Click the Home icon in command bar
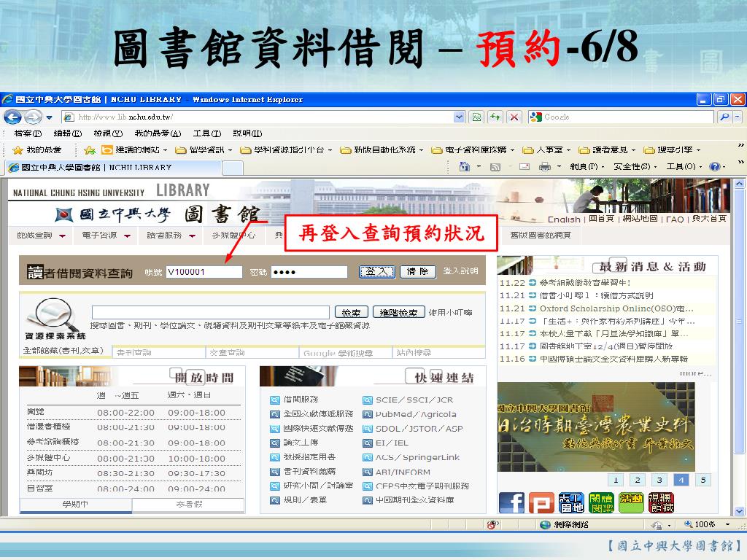747x560 pixels. click(464, 167)
